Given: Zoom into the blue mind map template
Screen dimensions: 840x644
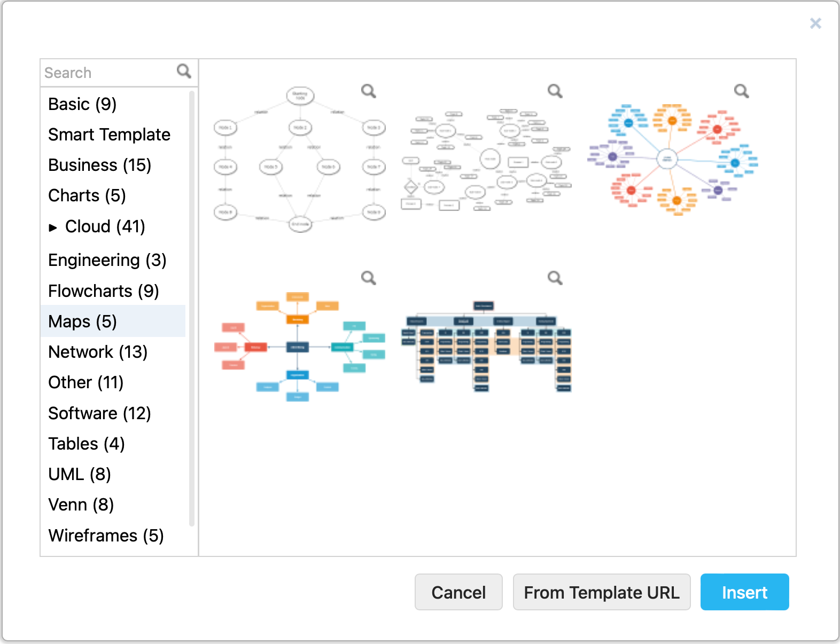Looking at the screenshot, I should coord(369,278).
